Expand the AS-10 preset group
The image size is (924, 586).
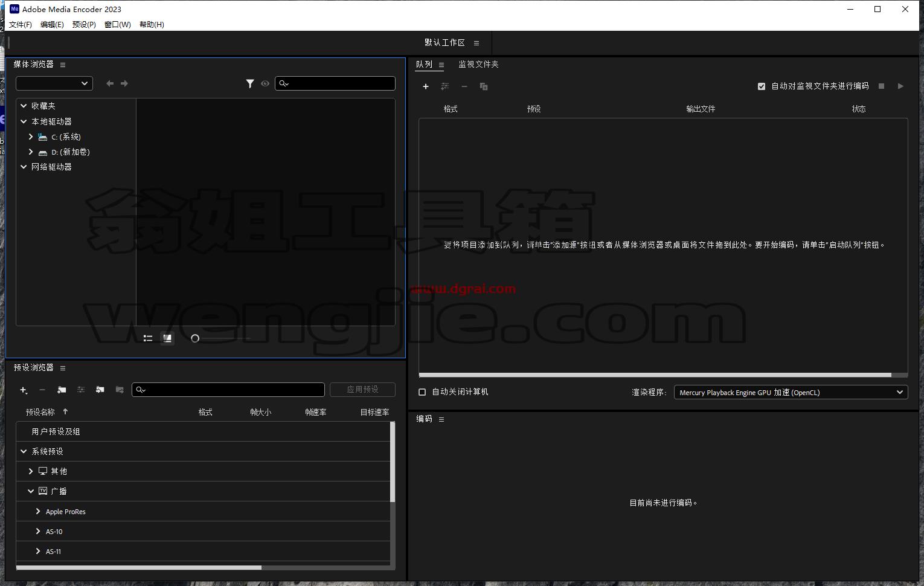pos(38,532)
